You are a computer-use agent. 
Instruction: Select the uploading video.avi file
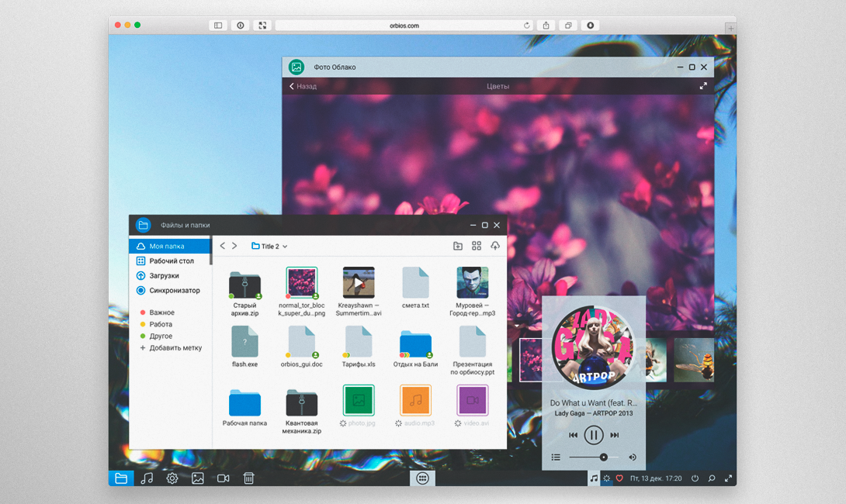tap(472, 406)
